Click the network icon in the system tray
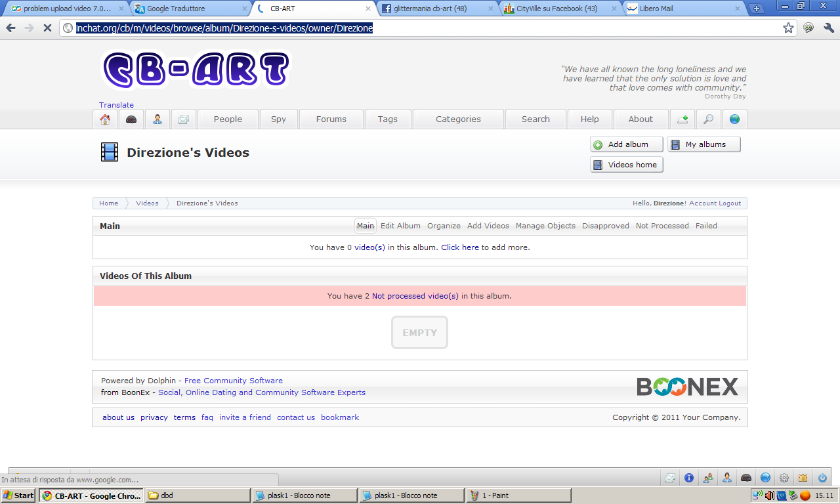The width and height of the screenshot is (840, 504). pyautogui.click(x=757, y=495)
